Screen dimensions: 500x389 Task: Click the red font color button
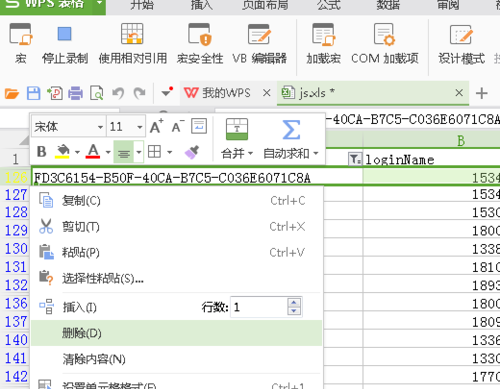tap(93, 152)
